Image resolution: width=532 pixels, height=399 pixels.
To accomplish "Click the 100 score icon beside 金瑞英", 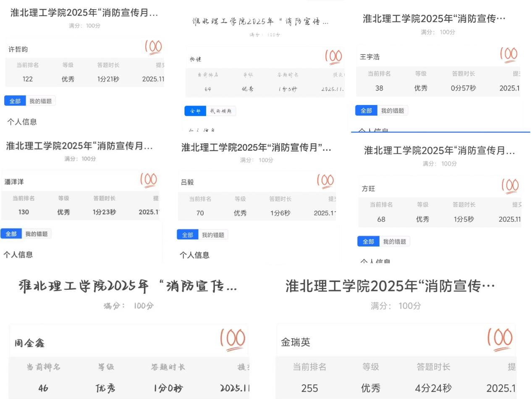I will 500,339.
